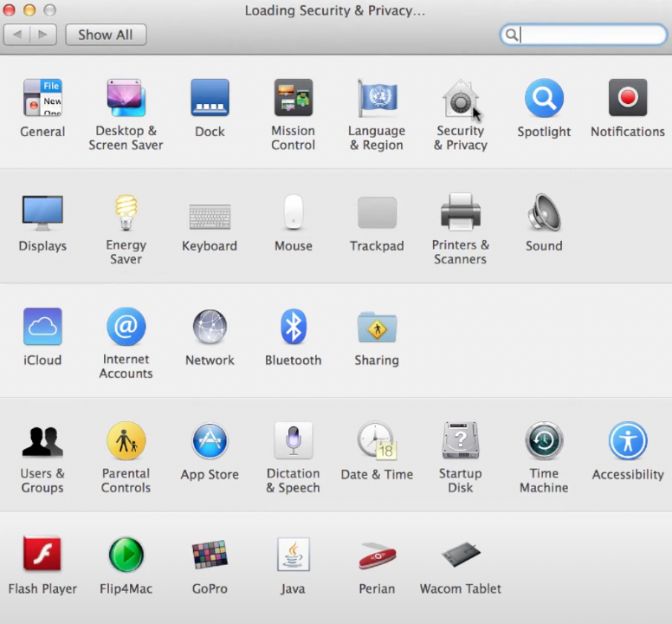This screenshot has height=624, width=672.
Task: Open the Network preferences globe
Action: coord(210,328)
